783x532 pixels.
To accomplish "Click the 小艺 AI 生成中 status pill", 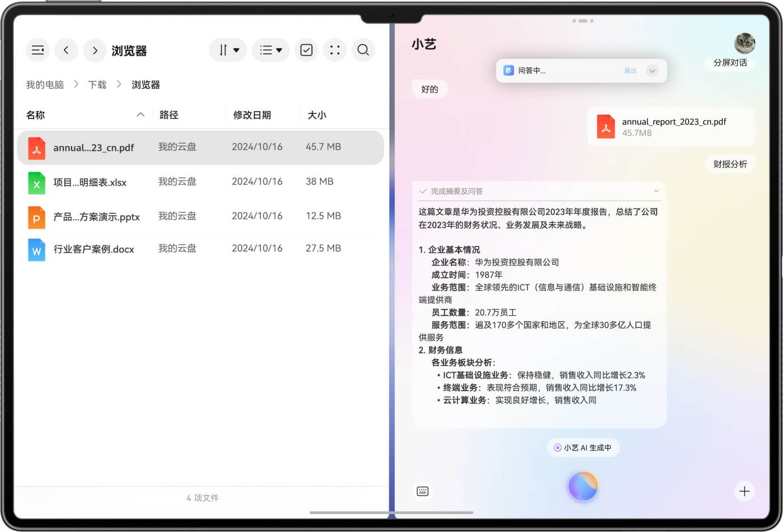I will [x=583, y=448].
